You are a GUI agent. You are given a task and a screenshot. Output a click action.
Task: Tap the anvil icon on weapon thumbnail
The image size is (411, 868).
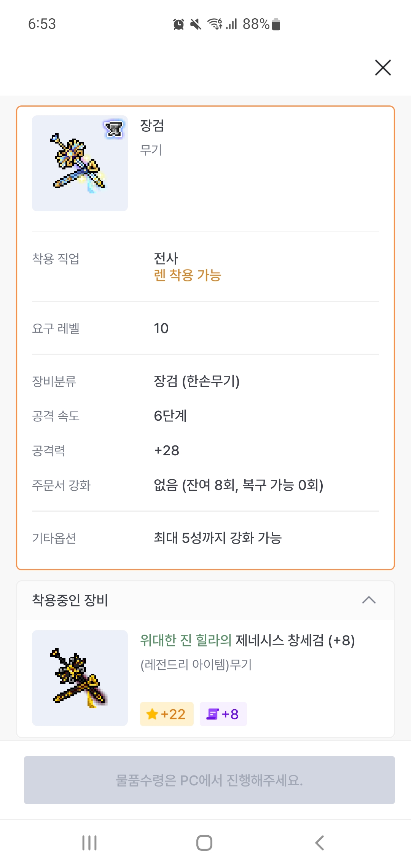pos(114,129)
